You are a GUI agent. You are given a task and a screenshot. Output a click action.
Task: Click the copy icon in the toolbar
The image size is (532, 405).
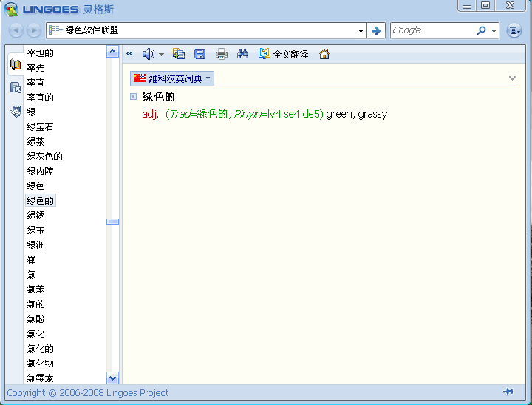tap(179, 54)
